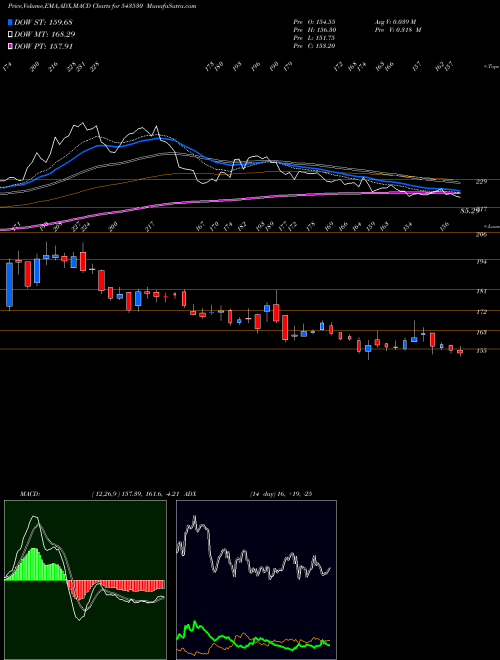Image resolution: width=500 pixels, height=660 pixels.
Task: Click the last red candlestick near 155
Action: (460, 351)
